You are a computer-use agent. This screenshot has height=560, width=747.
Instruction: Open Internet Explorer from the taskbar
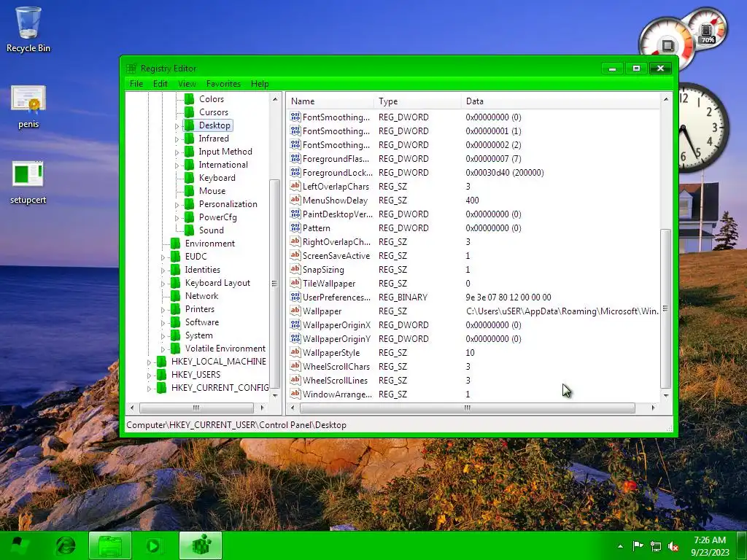(65, 545)
